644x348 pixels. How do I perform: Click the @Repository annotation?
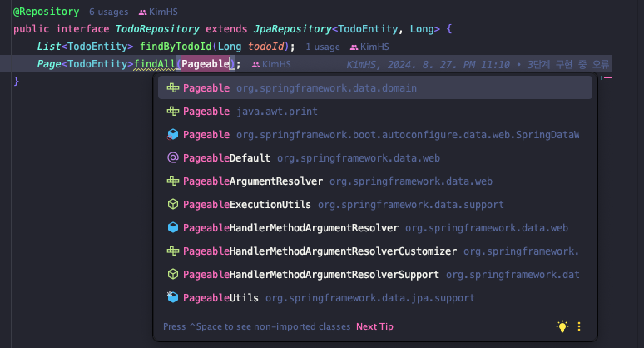(47, 12)
